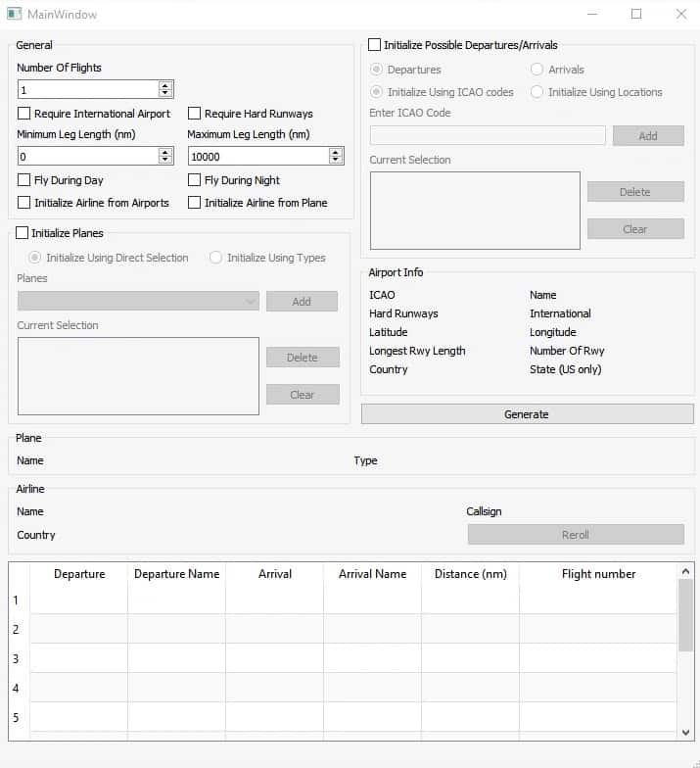Click the flights table vertical scrollbar thumb
Screen dimensions: 700x768
[x=685, y=615]
